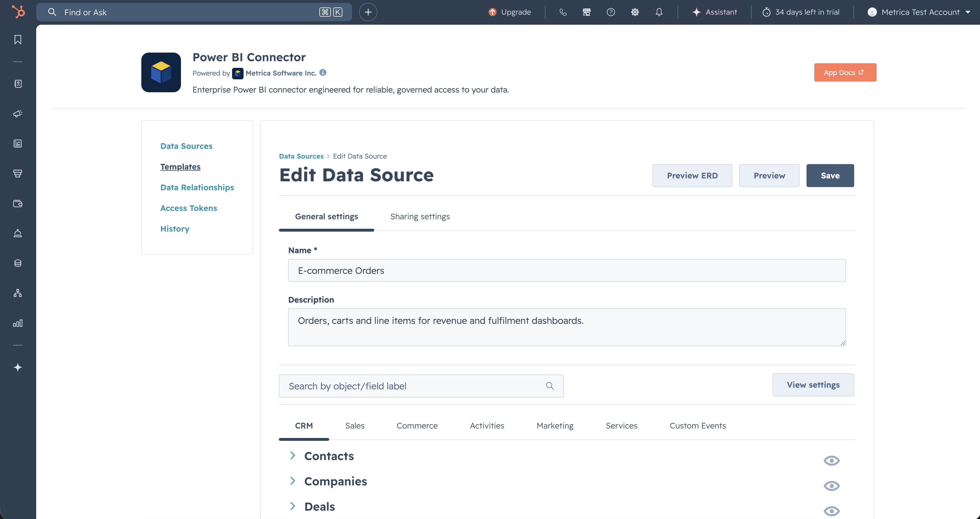Click the Save button
980x519 pixels.
click(x=830, y=176)
